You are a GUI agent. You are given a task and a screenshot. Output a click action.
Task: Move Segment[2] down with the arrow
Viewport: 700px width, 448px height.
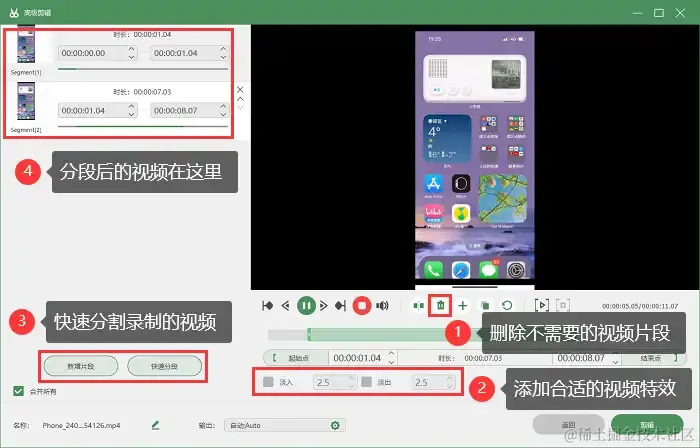pyautogui.click(x=240, y=108)
